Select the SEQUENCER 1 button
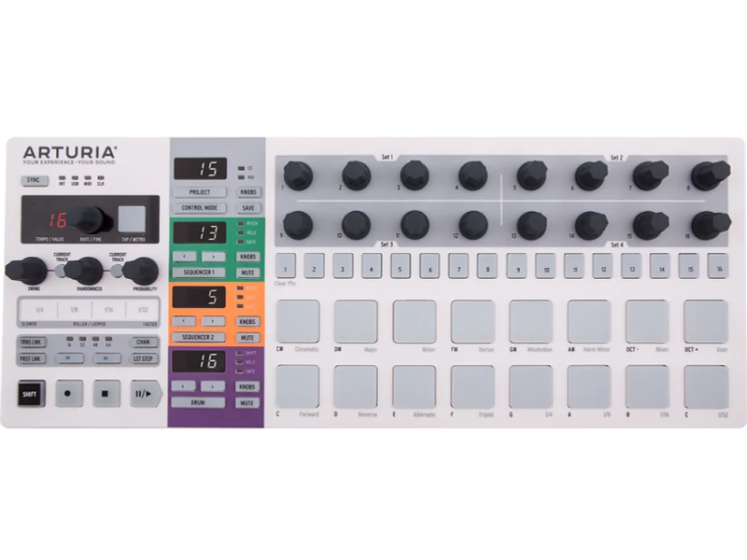The width and height of the screenshot is (747, 560). coord(199,273)
